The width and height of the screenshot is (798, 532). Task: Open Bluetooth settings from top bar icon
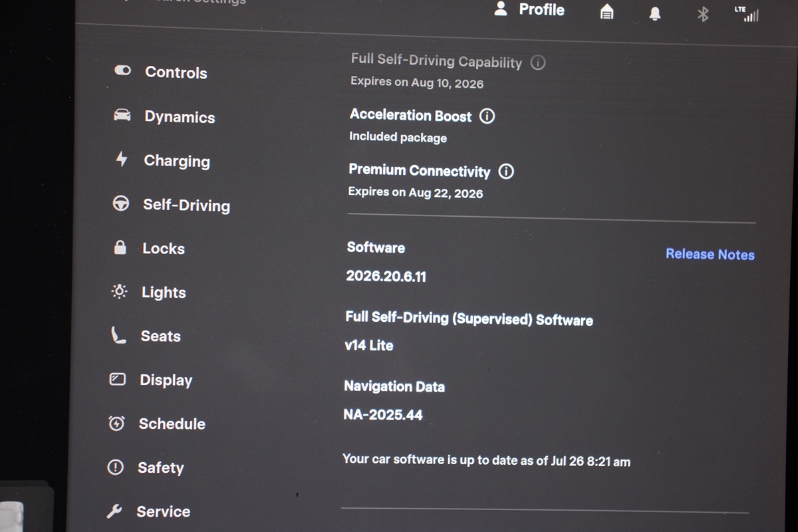click(x=703, y=14)
